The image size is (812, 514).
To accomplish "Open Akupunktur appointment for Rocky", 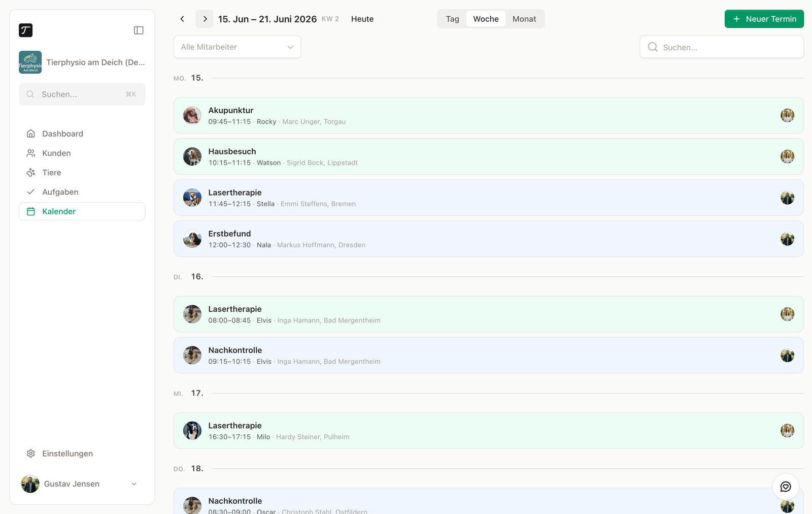I will click(489, 115).
